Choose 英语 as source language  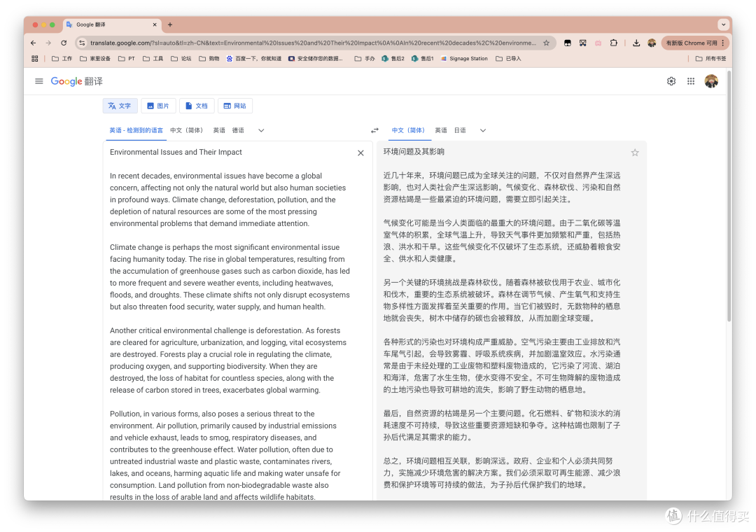click(x=219, y=130)
